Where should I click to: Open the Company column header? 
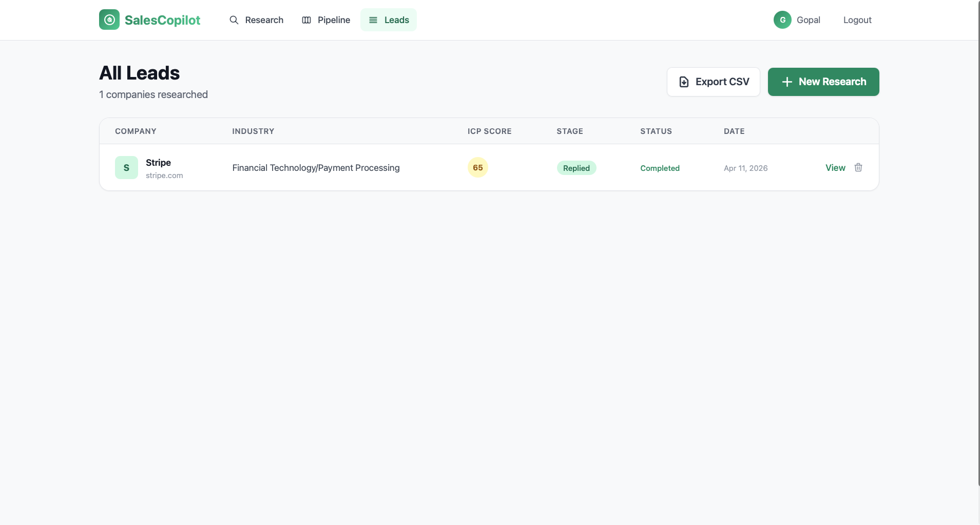tap(136, 131)
